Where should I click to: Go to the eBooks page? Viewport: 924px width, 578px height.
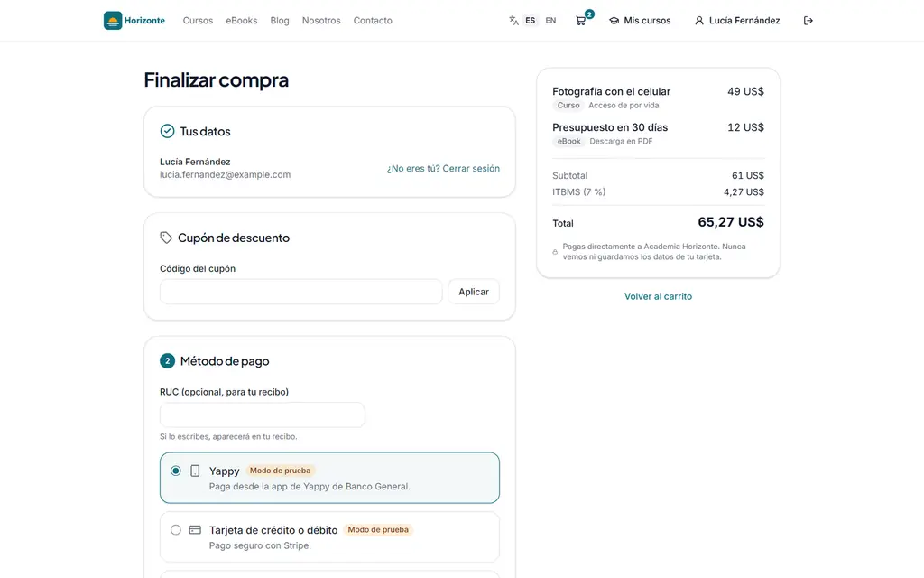[x=242, y=21]
